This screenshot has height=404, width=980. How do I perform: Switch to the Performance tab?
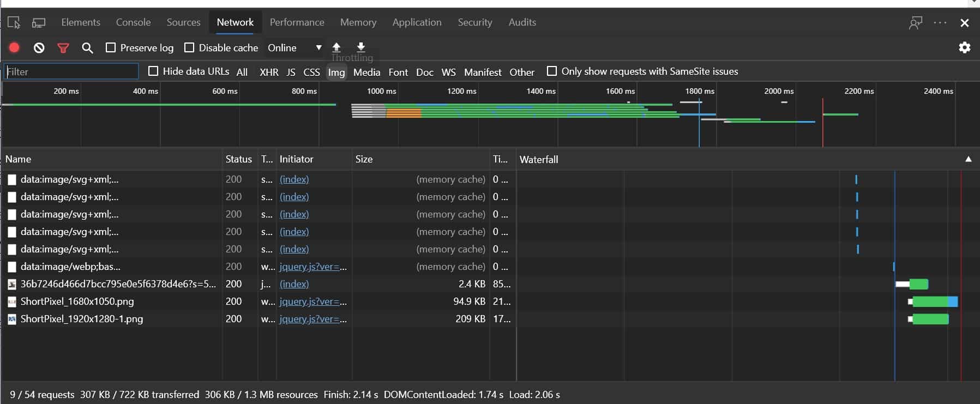click(297, 22)
